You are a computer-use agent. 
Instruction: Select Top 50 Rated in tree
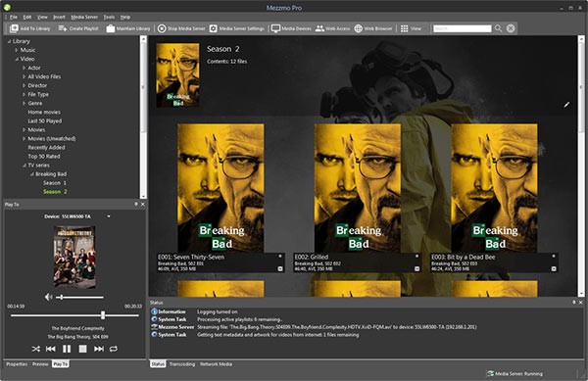pyautogui.click(x=44, y=157)
